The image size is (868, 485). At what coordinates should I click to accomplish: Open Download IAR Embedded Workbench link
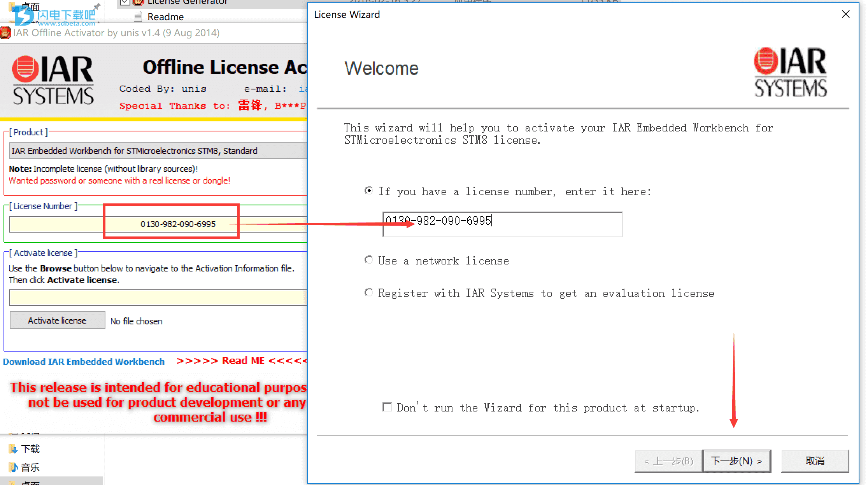pos(84,361)
